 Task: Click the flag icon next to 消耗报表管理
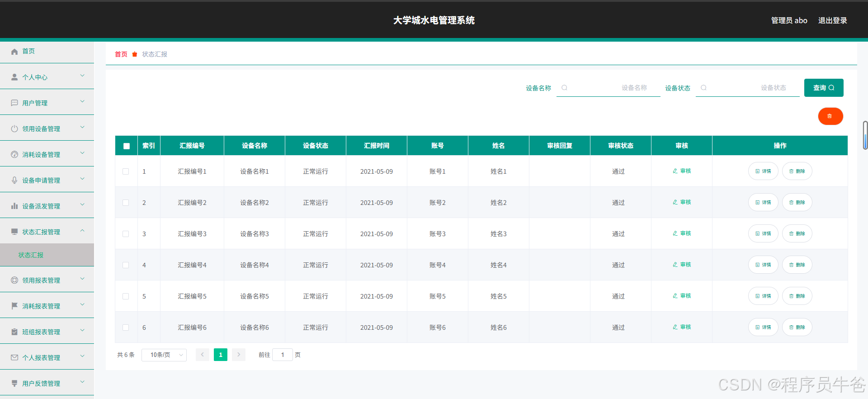click(14, 306)
